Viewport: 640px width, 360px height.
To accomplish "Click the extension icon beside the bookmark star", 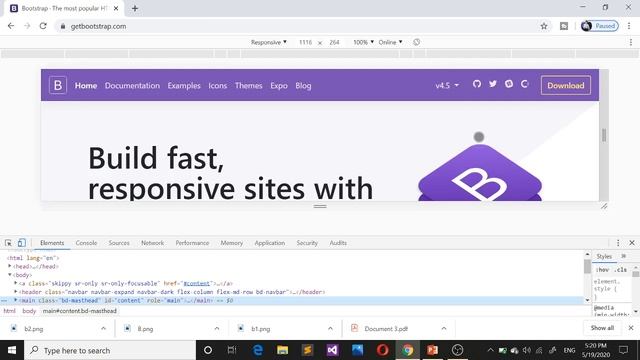I will coord(564,26).
